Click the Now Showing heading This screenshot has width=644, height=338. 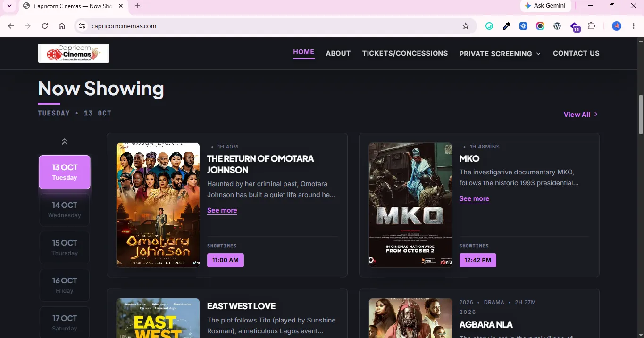[x=101, y=89]
